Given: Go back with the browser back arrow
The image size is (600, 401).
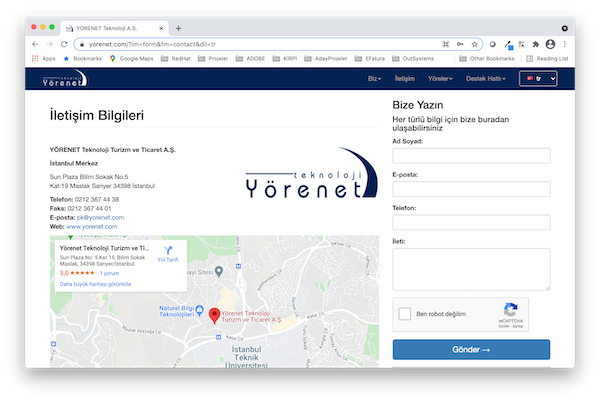Looking at the screenshot, I should point(35,44).
